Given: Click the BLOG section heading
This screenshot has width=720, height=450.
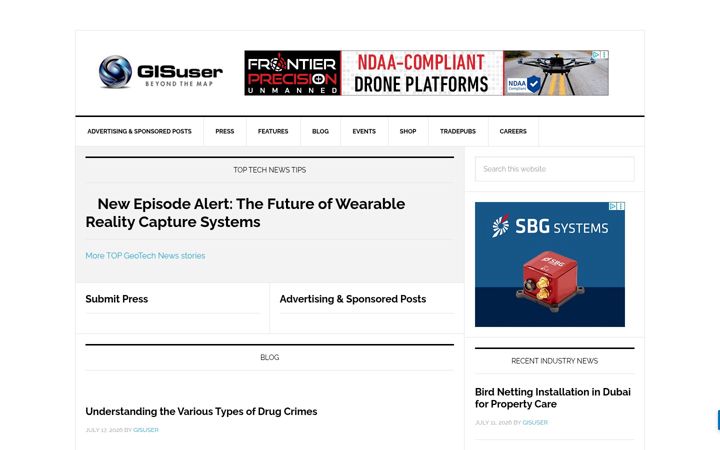Looking at the screenshot, I should click(x=270, y=357).
